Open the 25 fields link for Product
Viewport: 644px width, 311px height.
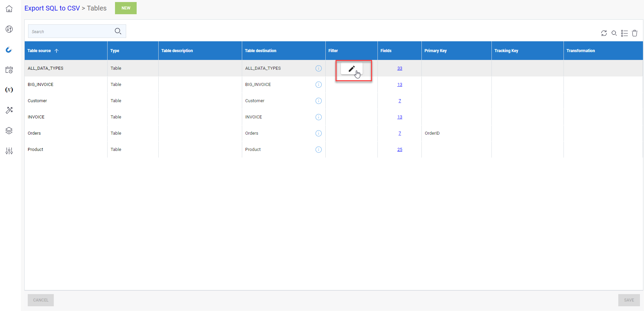[x=399, y=150]
